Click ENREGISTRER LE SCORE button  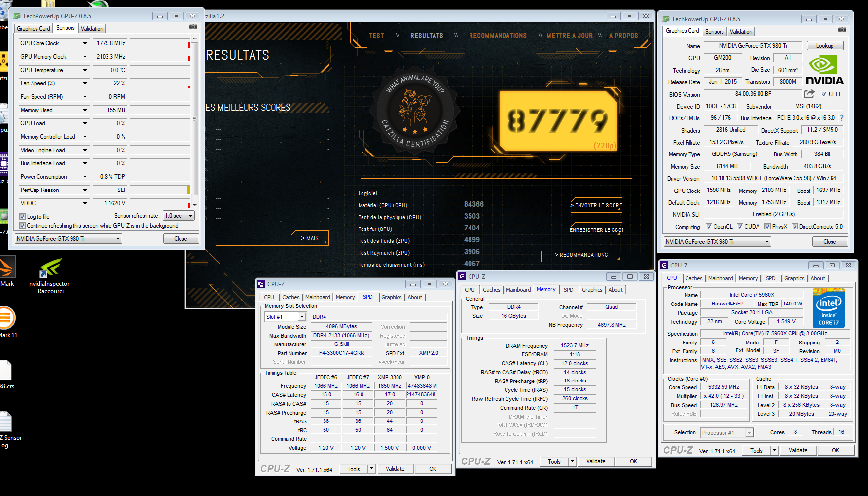(596, 230)
